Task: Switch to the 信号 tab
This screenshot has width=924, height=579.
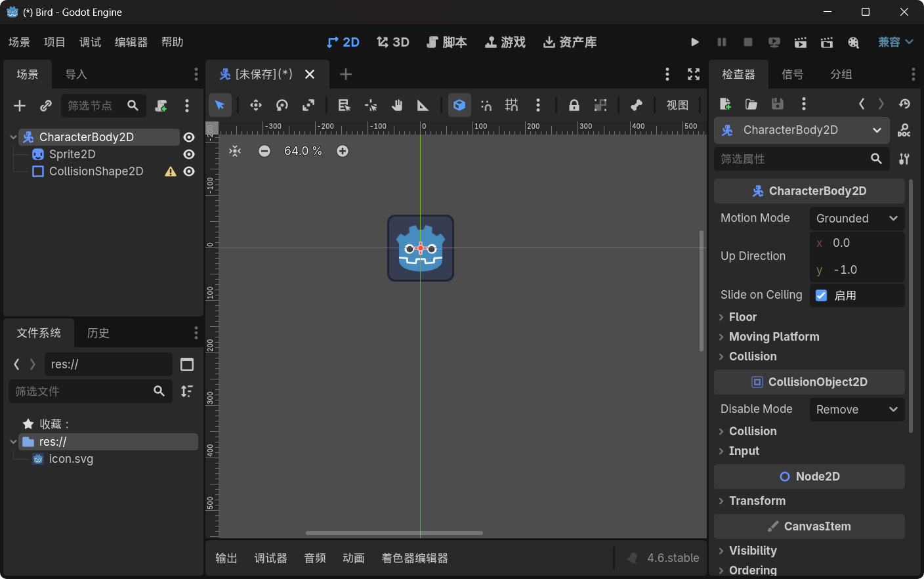Action: [792, 74]
